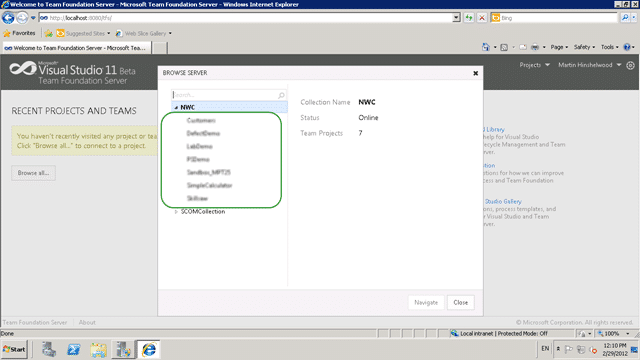
Task: Open the IE home icon in command bar
Action: [486, 47]
